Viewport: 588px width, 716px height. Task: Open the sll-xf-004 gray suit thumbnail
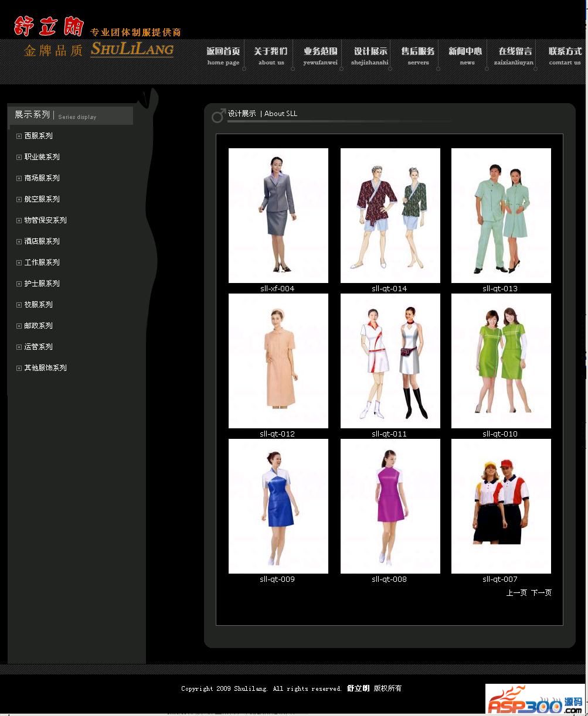coord(278,216)
